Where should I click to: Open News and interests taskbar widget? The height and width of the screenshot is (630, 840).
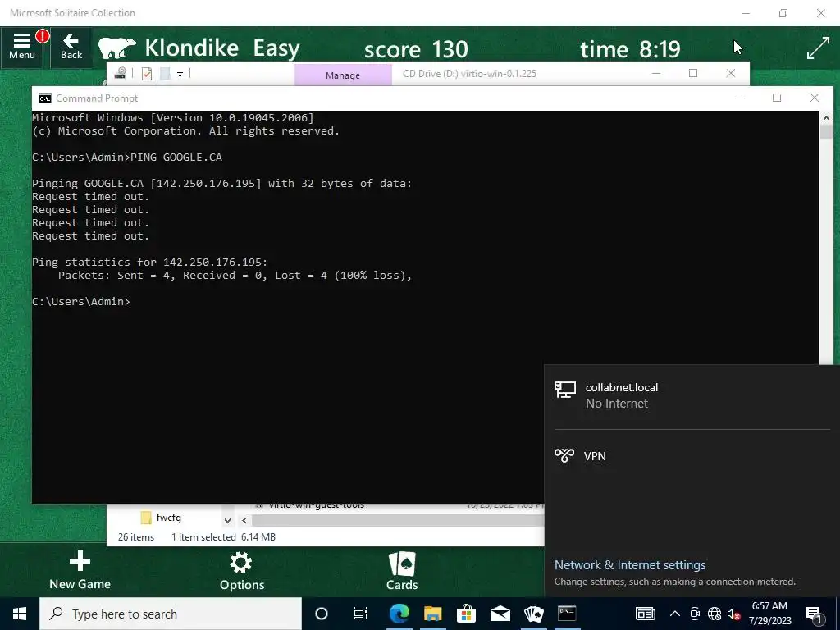(x=646, y=614)
